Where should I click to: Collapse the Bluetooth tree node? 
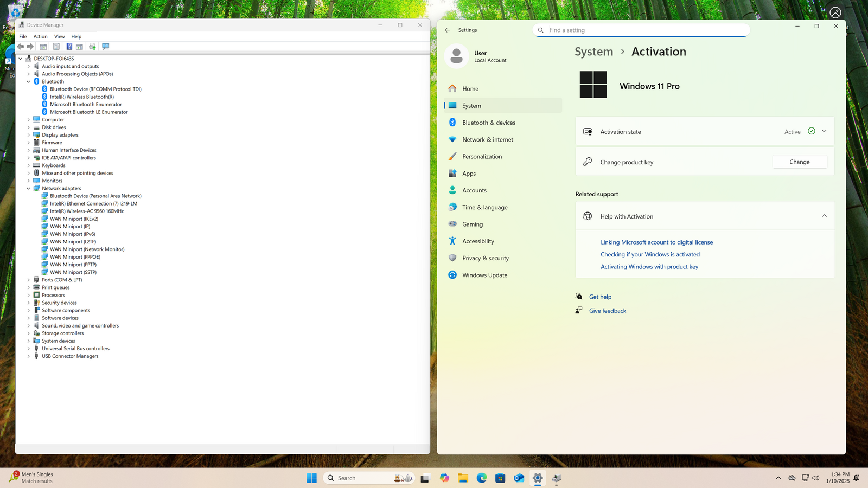pyautogui.click(x=29, y=81)
